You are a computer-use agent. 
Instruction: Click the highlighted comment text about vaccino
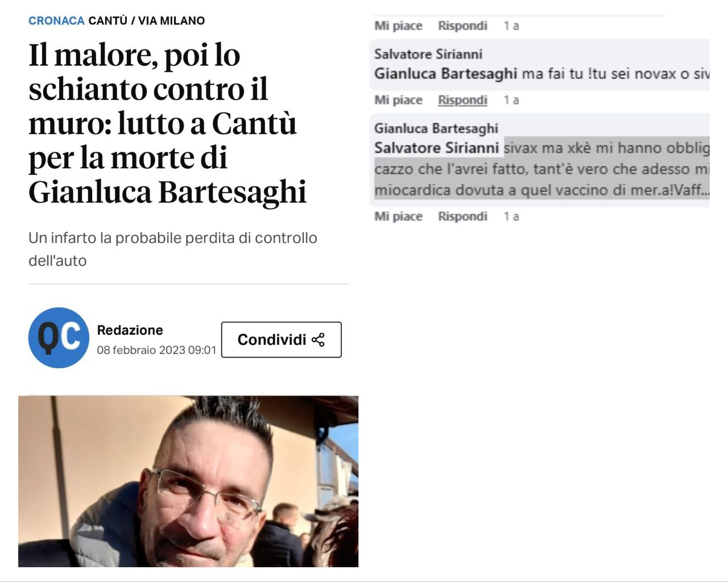[x=542, y=169]
